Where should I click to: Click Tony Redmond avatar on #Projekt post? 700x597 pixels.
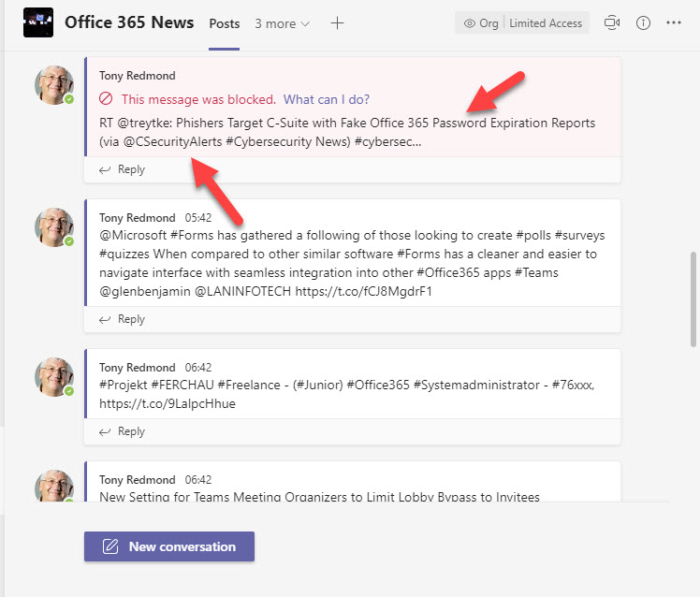[x=54, y=377]
